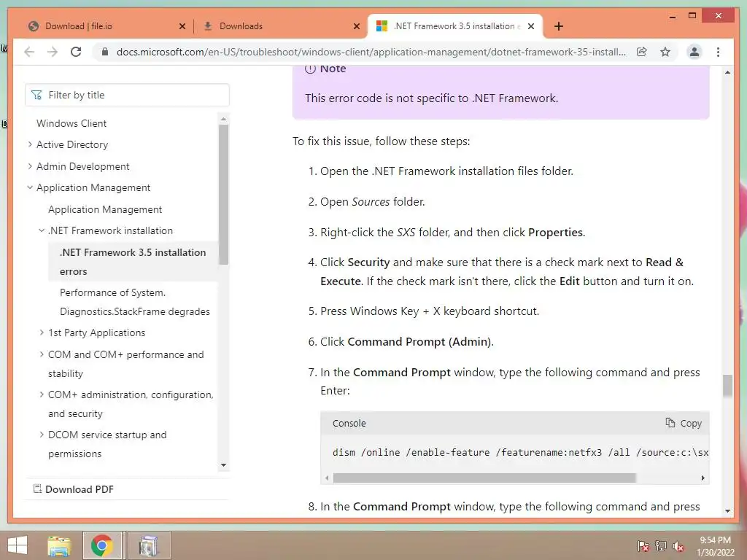Open a new tab with plus button

(559, 26)
